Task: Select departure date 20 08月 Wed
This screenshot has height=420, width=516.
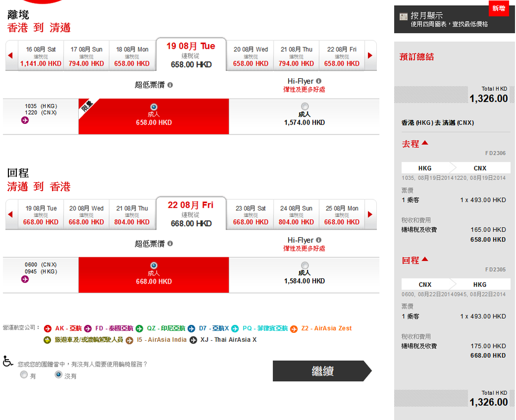Action: 250,56
